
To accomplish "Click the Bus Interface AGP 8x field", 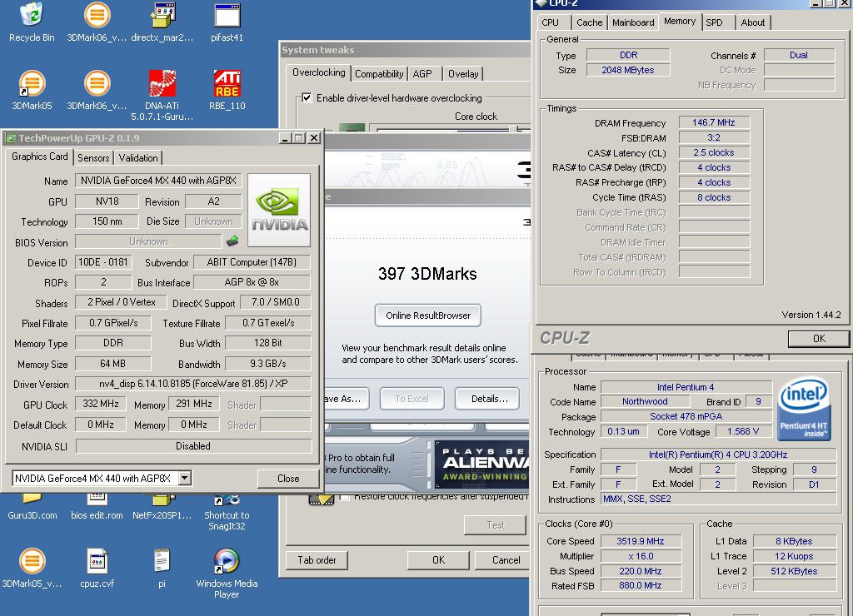I will click(252, 282).
